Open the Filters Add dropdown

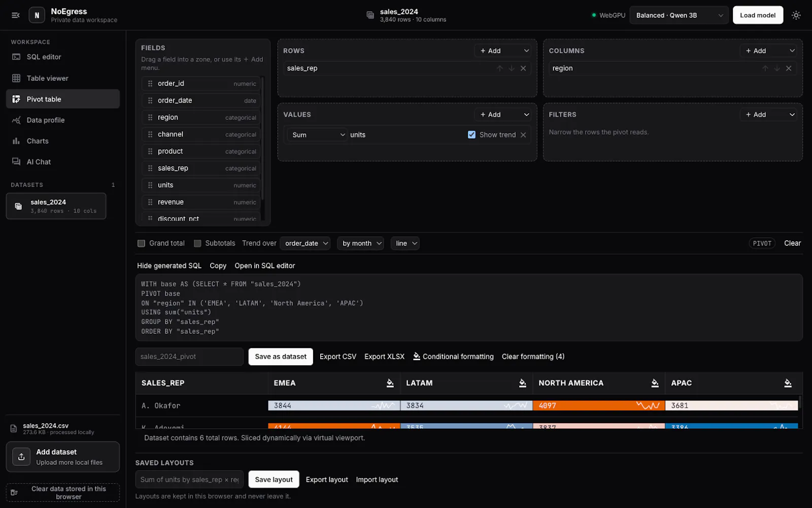pos(768,115)
